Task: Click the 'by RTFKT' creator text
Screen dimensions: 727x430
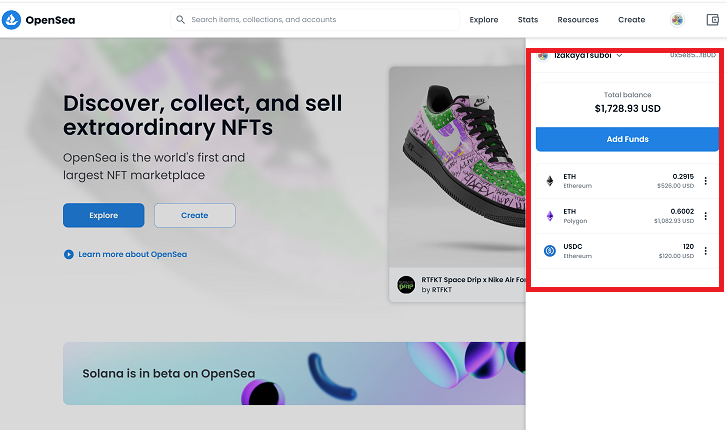Action: 436,290
